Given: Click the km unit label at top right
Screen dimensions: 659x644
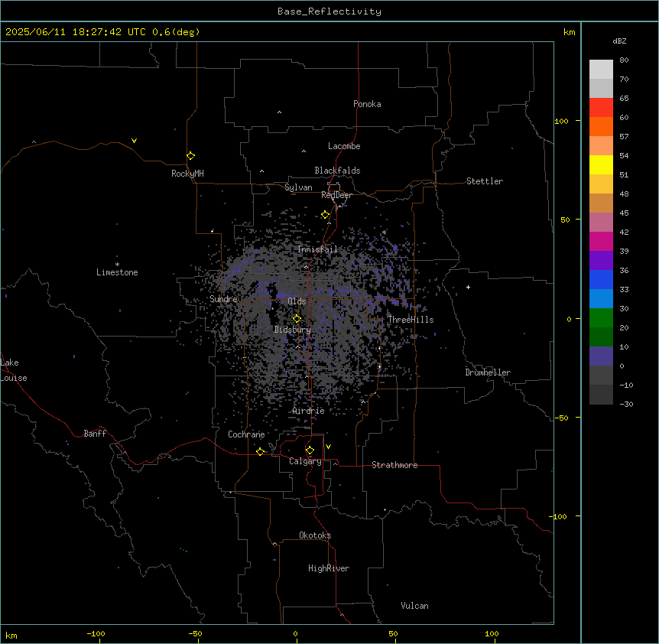Looking at the screenshot, I should [x=570, y=32].
